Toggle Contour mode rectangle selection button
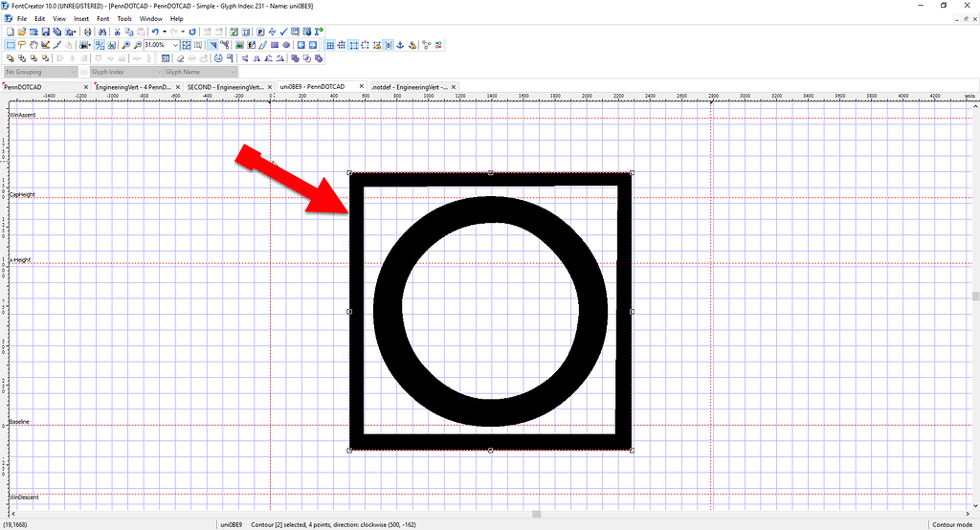 pyautogui.click(x=10, y=45)
